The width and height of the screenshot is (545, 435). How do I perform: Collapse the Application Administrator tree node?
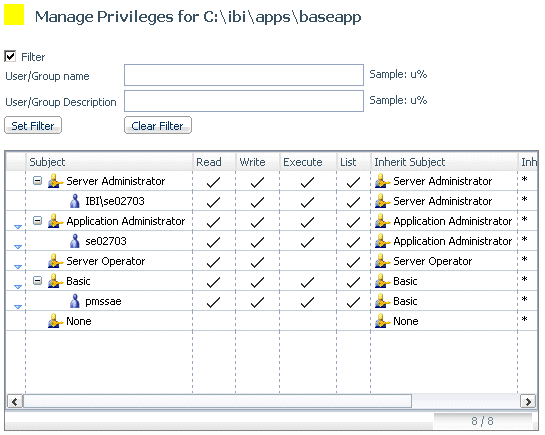pyautogui.click(x=38, y=221)
